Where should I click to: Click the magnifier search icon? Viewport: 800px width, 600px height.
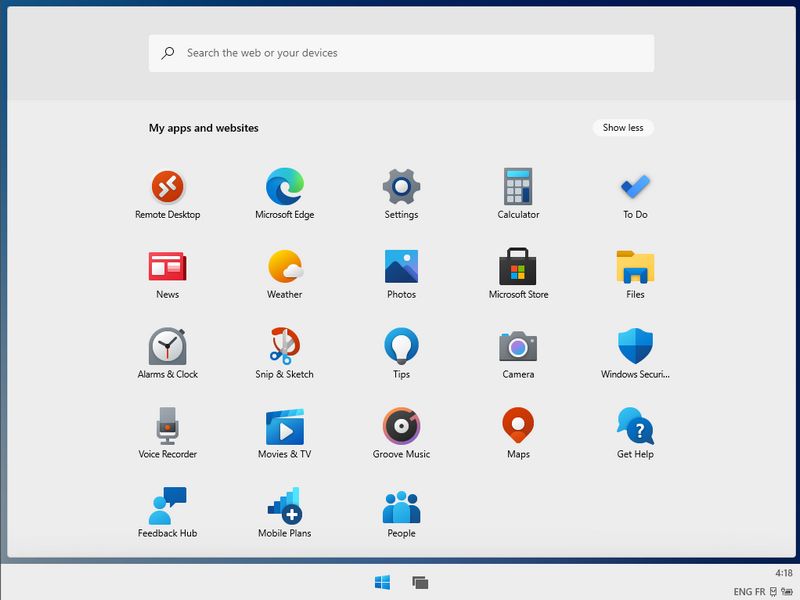point(167,53)
